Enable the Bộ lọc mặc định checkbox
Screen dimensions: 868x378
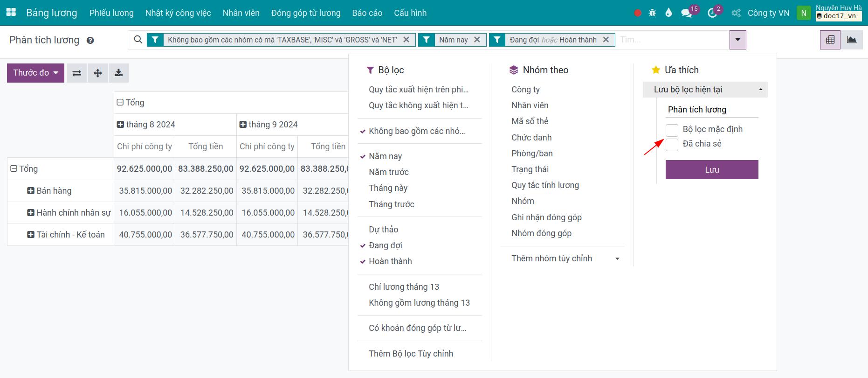672,130
